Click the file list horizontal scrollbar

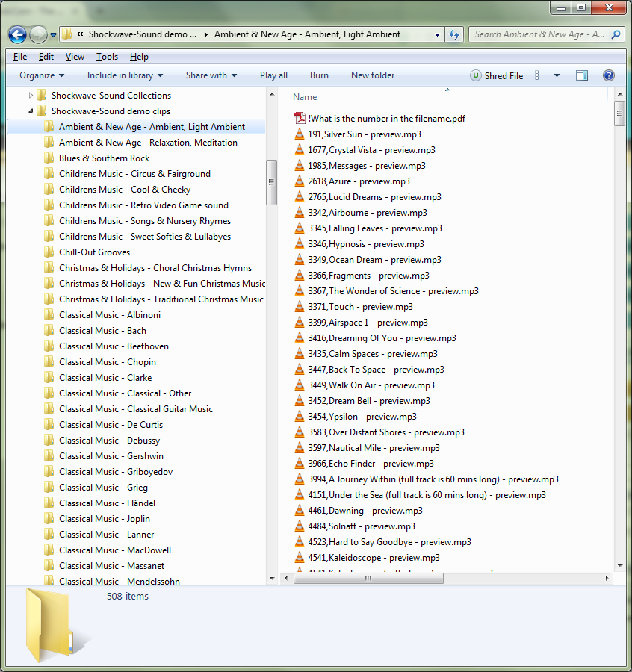[x=403, y=578]
